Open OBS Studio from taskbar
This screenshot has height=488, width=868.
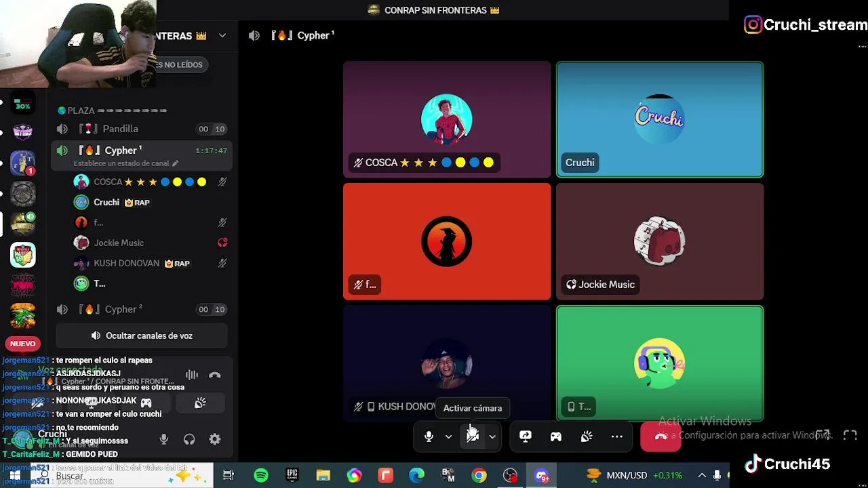[510, 476]
